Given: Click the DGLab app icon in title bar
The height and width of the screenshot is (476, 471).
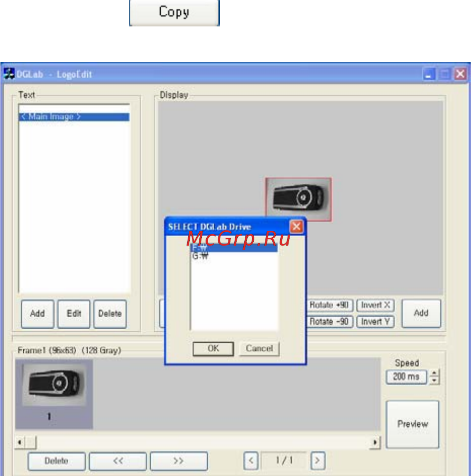Looking at the screenshot, I should click(9, 74).
